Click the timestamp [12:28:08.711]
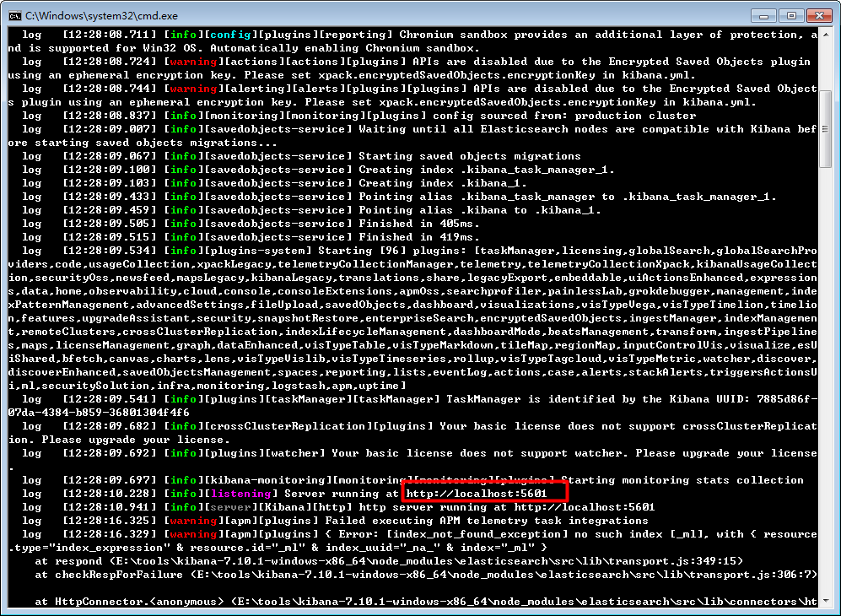The width and height of the screenshot is (841, 616). tap(110, 35)
